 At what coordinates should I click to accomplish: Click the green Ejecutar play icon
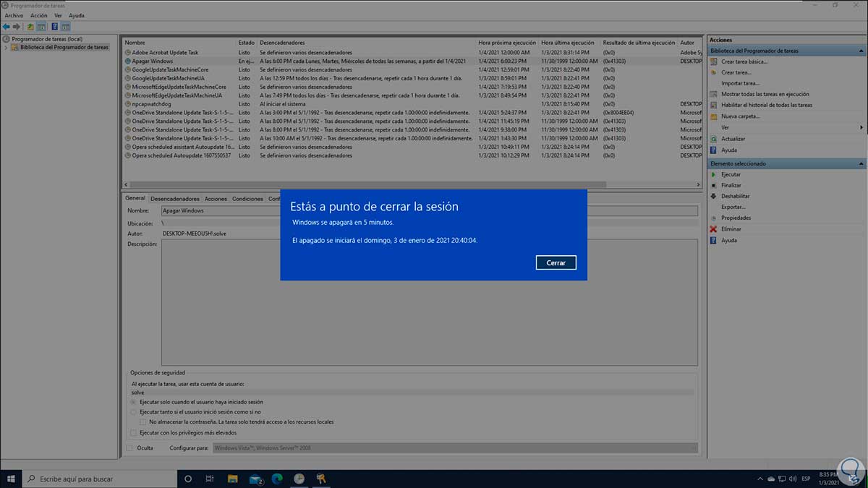(x=714, y=174)
